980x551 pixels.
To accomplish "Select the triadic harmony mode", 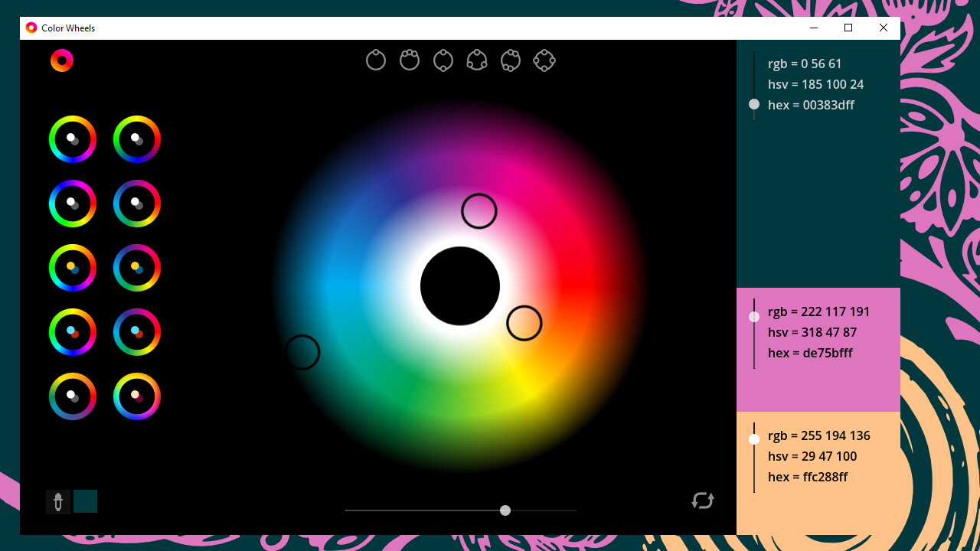I will click(x=477, y=60).
